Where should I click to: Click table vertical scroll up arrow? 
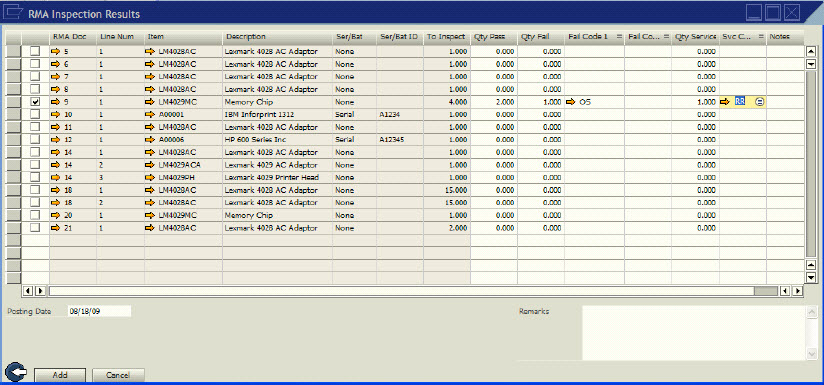click(810, 51)
